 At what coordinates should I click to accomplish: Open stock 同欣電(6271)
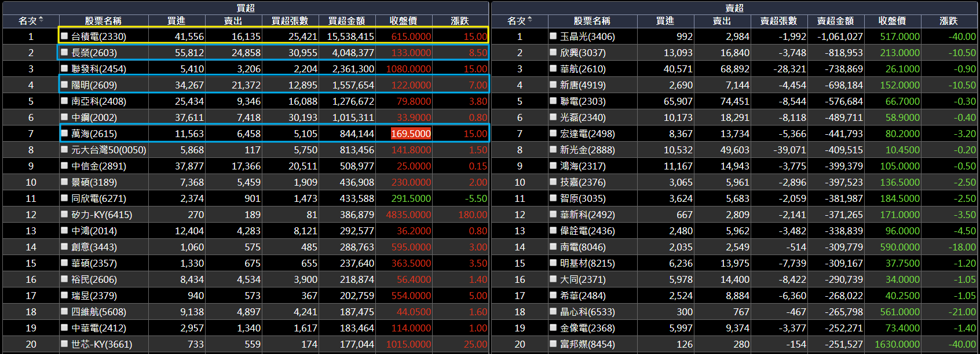(98, 198)
